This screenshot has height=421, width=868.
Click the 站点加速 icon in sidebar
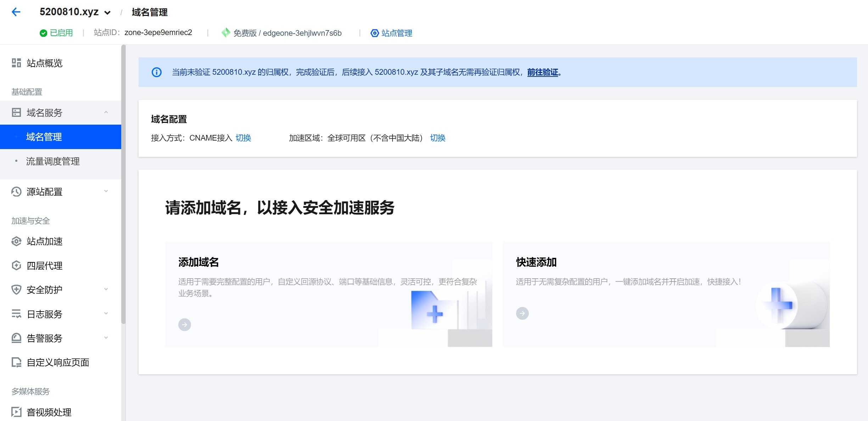[x=16, y=241]
